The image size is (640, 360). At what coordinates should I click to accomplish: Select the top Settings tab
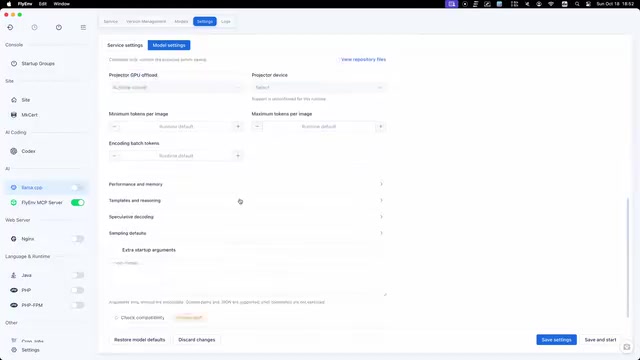[204, 21]
